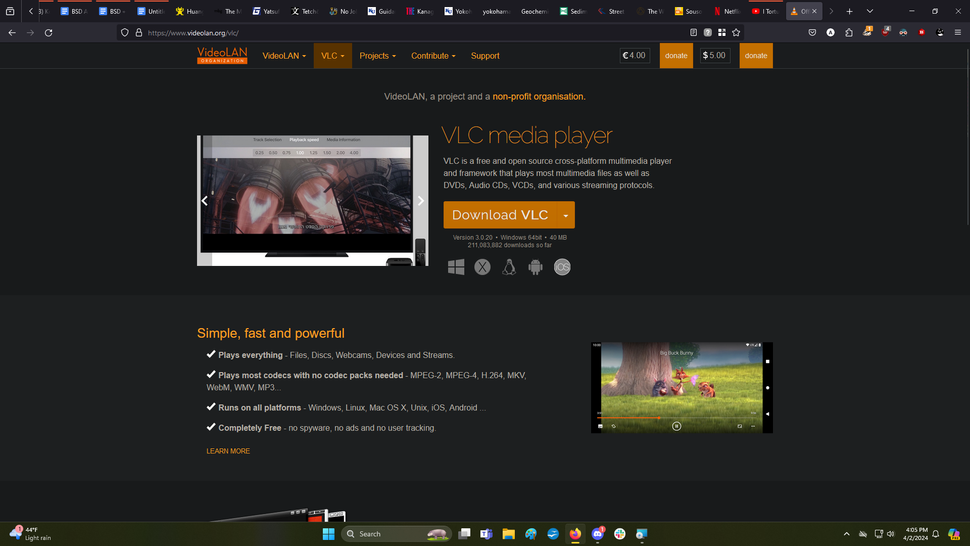970x546 pixels.
Task: Follow the non-profit organisation link
Action: coord(538,96)
